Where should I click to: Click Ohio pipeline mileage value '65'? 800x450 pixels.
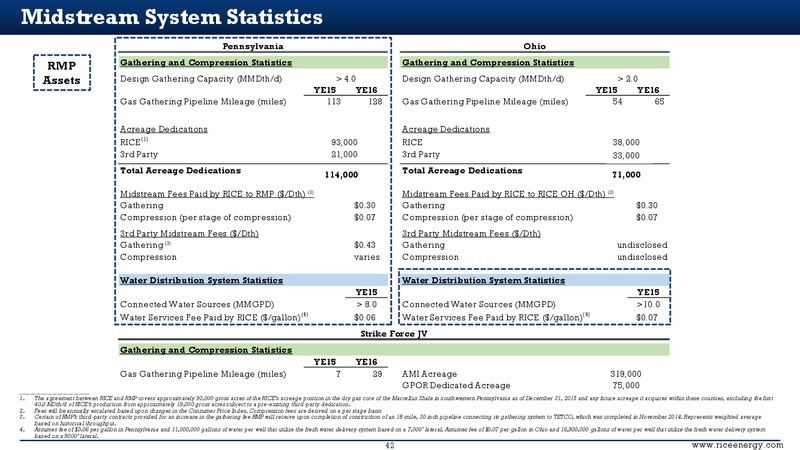(x=659, y=102)
